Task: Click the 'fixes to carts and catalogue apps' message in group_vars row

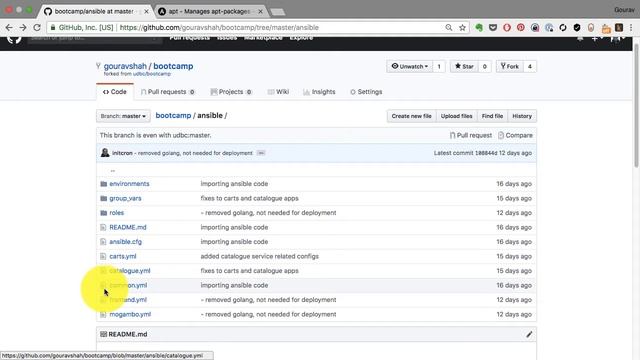Action: [x=249, y=198]
